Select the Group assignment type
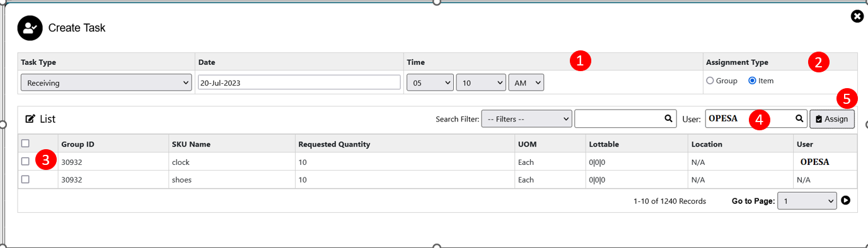This screenshot has width=868, height=248. point(710,81)
